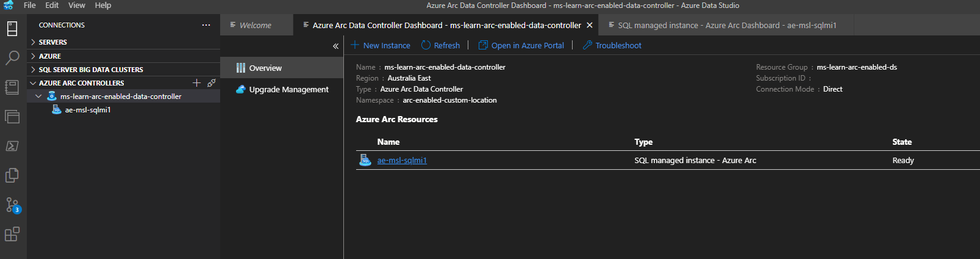Open the Notebooks view in activity bar
This screenshot has height=259, width=980.
(12, 87)
